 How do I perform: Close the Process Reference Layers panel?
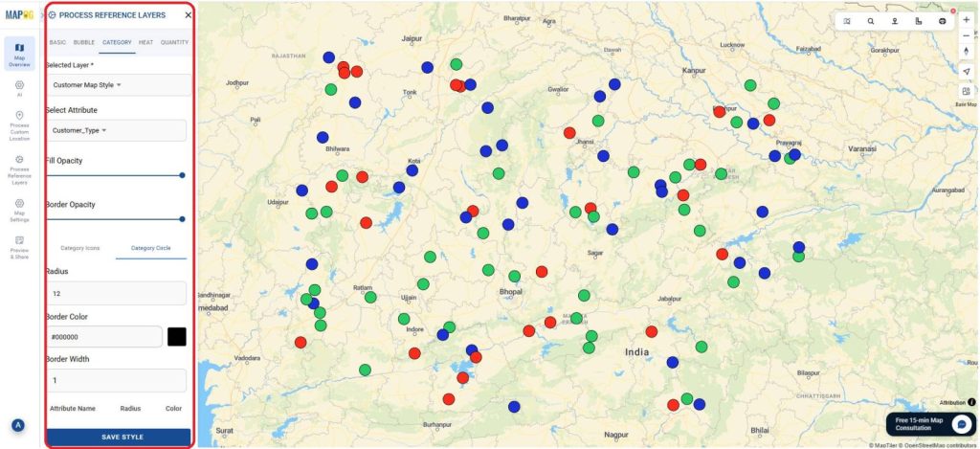(x=189, y=15)
